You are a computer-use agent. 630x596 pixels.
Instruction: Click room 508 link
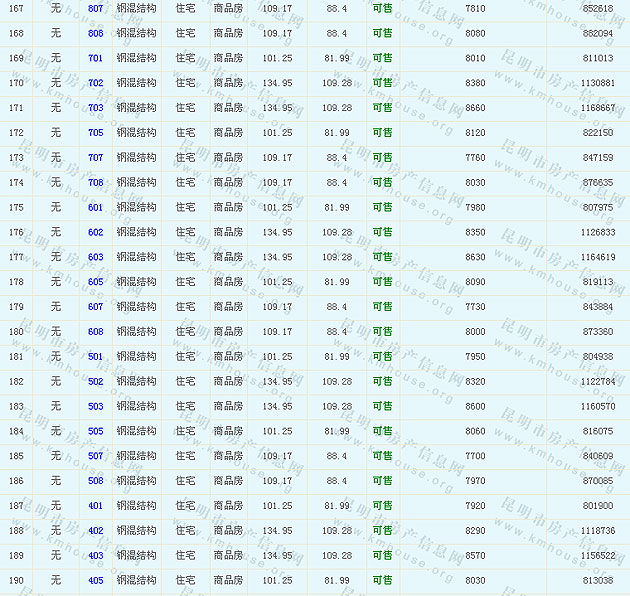click(95, 481)
